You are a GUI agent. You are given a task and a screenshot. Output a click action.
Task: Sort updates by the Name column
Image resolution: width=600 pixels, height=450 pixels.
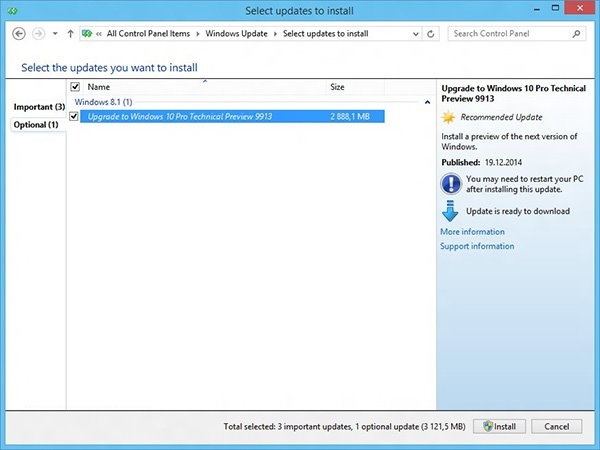pyautogui.click(x=205, y=87)
